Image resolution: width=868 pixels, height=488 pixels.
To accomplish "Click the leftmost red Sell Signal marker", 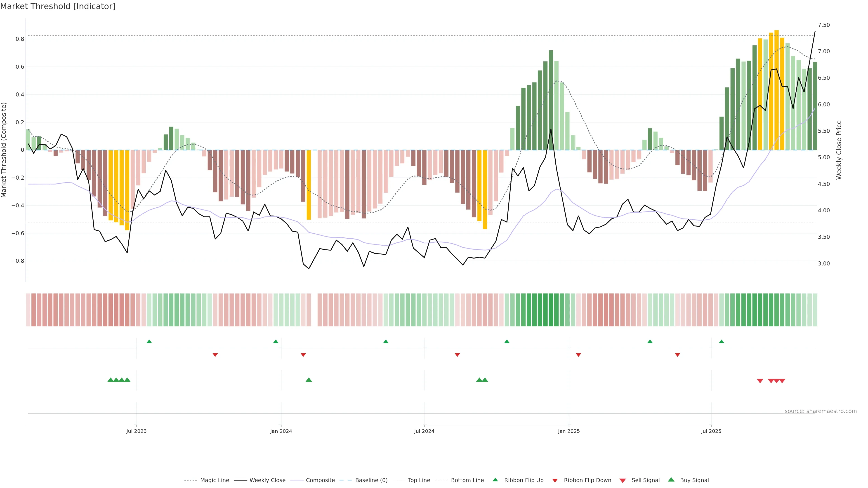I will pos(760,381).
